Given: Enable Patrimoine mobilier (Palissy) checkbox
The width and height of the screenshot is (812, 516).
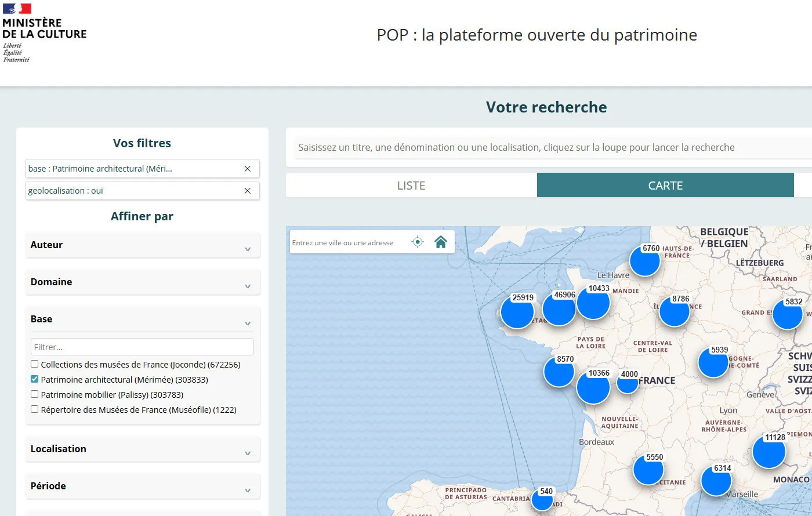Looking at the screenshot, I should [x=35, y=394].
